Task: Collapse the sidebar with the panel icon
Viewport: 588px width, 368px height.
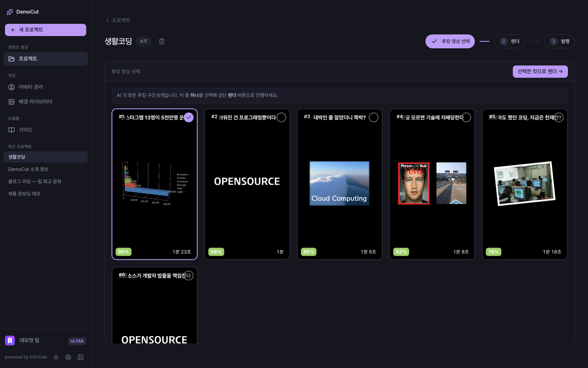Action: (x=80, y=357)
